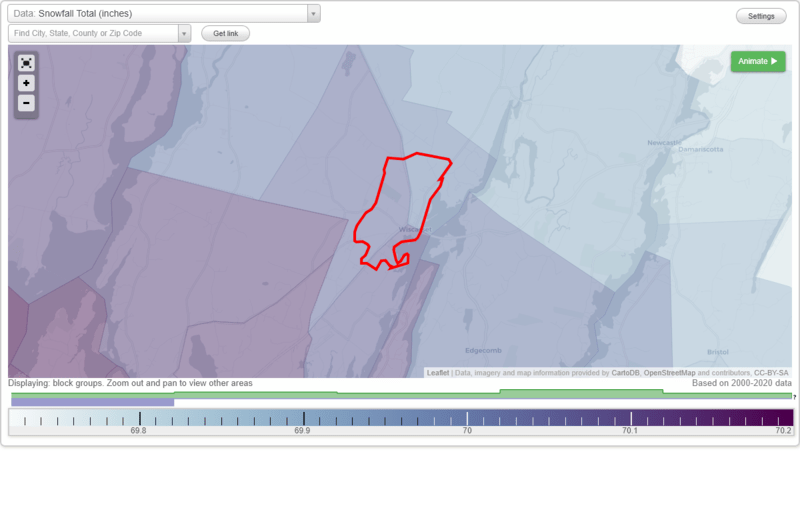Click the Displaying: block groups status text
Screen dimensions: 800x514
pos(130,383)
